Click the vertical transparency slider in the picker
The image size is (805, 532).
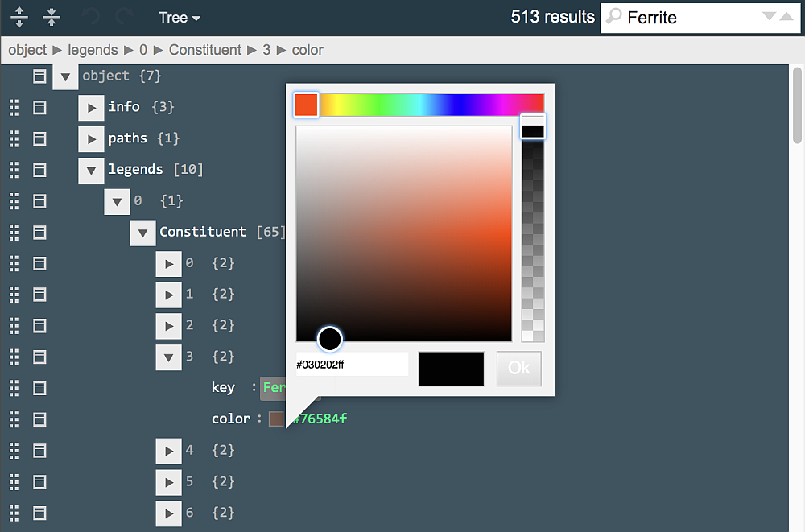click(x=532, y=233)
